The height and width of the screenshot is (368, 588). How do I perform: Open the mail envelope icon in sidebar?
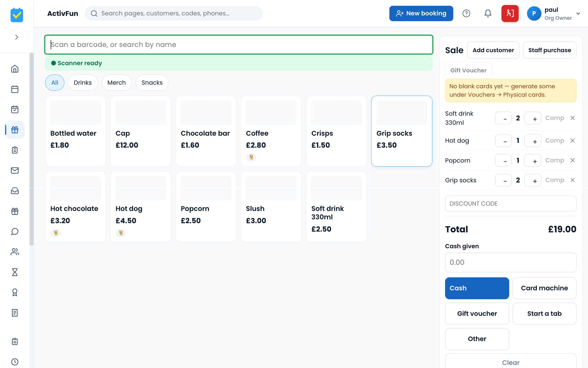(x=15, y=170)
